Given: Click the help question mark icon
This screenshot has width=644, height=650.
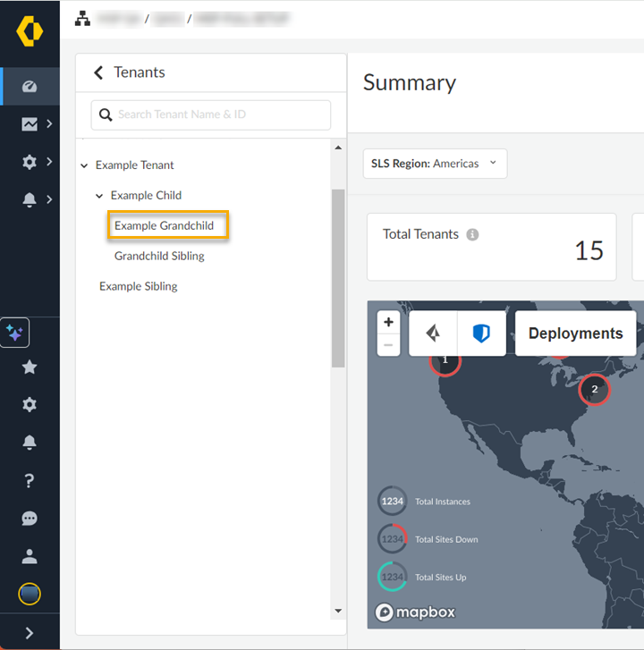Looking at the screenshot, I should point(30,480).
